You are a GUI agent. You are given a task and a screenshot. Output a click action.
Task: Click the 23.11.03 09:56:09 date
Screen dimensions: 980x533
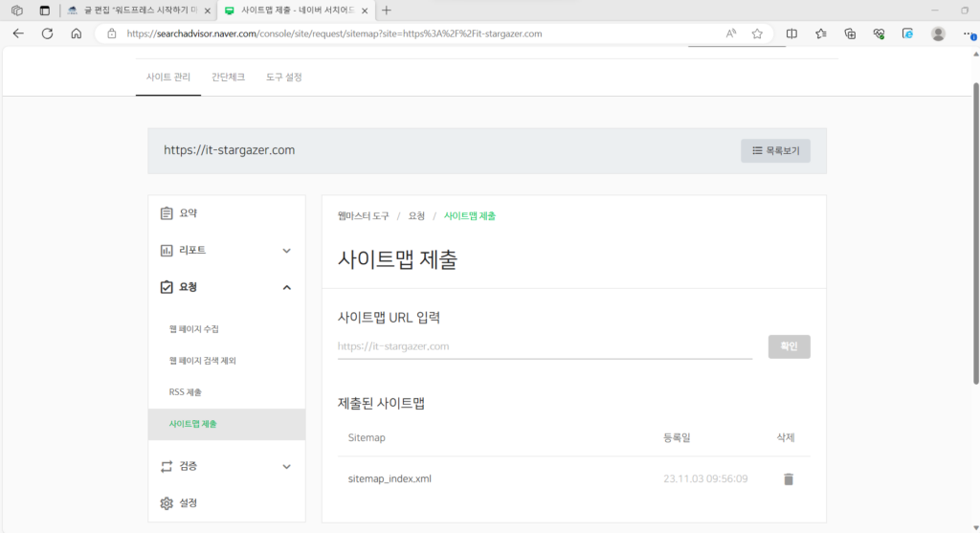click(x=705, y=479)
